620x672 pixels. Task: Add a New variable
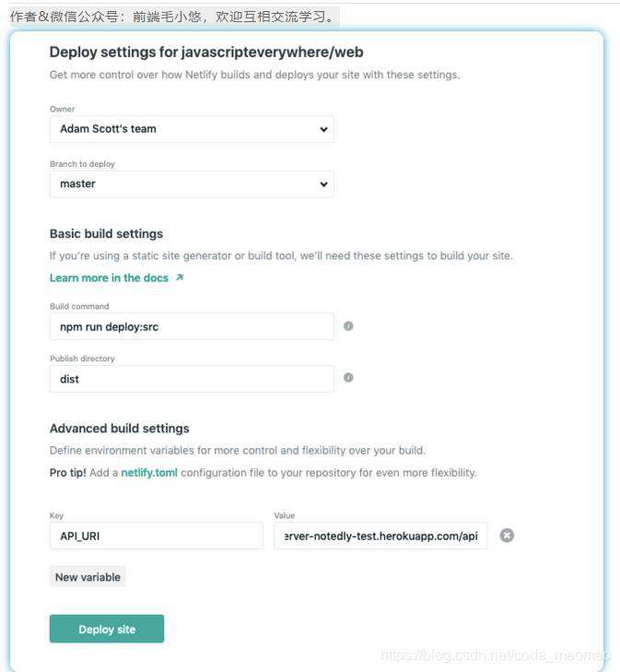point(88,577)
